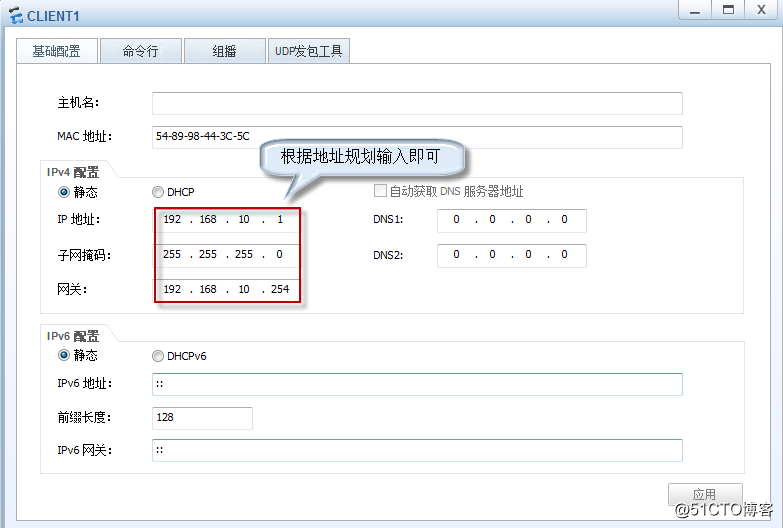Click the 子网掩码 field showing 255.255.255.0
The height and width of the screenshot is (528, 783).
point(227,255)
